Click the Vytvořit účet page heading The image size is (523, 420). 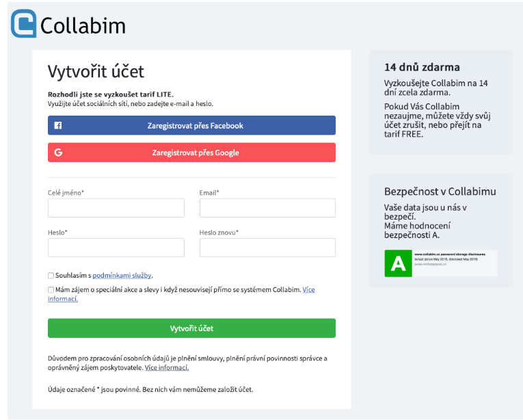(x=96, y=71)
